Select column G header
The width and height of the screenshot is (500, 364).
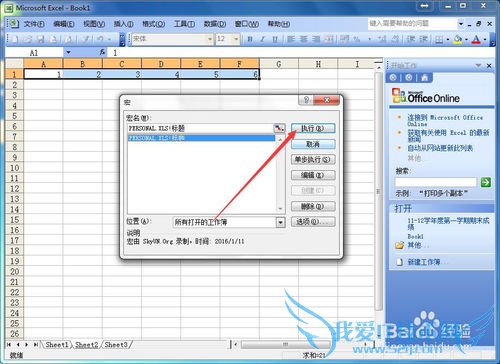[279, 64]
